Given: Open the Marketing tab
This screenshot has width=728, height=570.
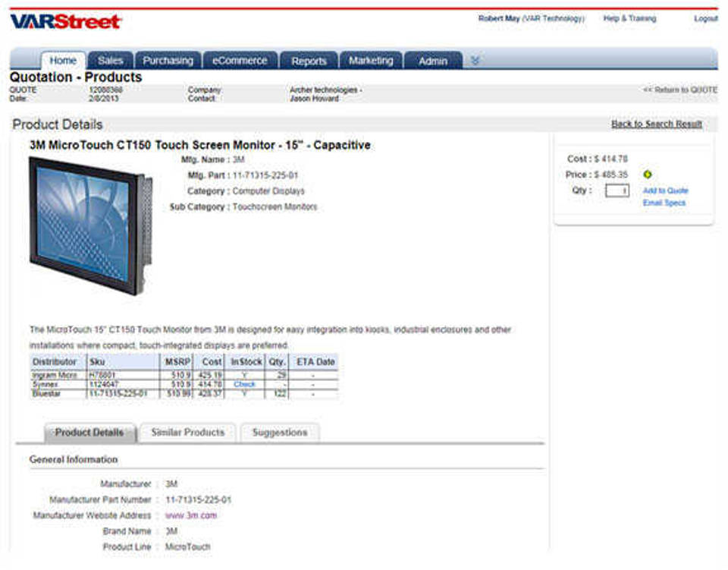Looking at the screenshot, I should coord(371,61).
